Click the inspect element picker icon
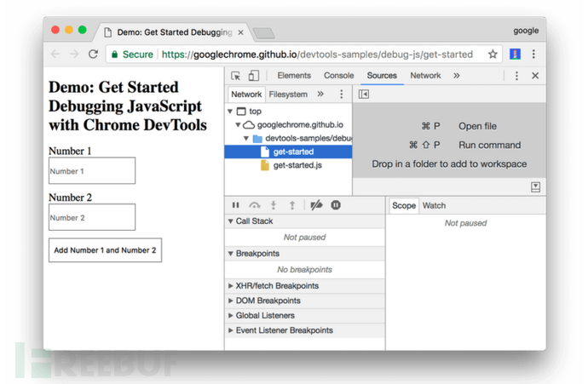Image resolution: width=588 pixels, height=384 pixels. 236,76
